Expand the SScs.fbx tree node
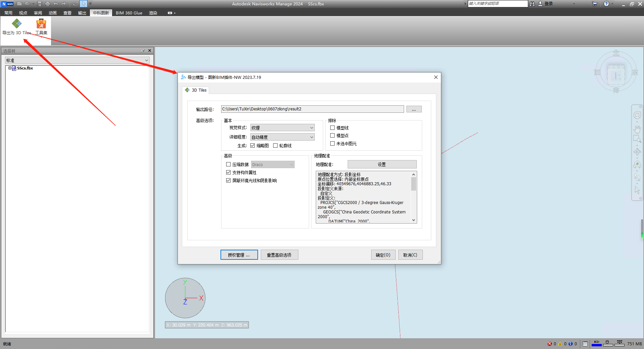 pos(10,68)
